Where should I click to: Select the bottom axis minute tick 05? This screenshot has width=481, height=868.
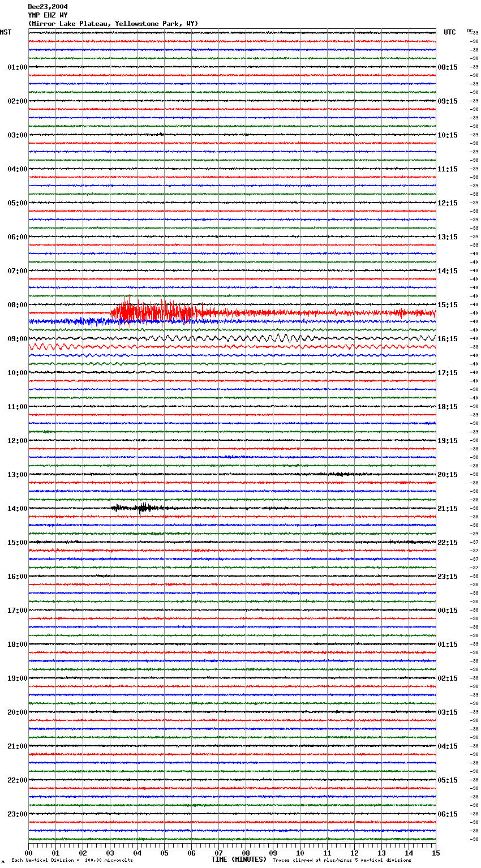[164, 853]
